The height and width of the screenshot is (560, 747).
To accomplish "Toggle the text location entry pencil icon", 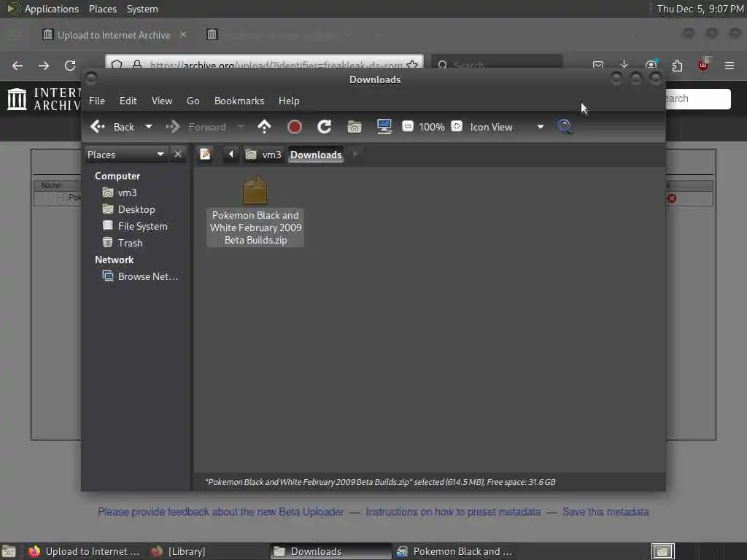I will [x=205, y=155].
